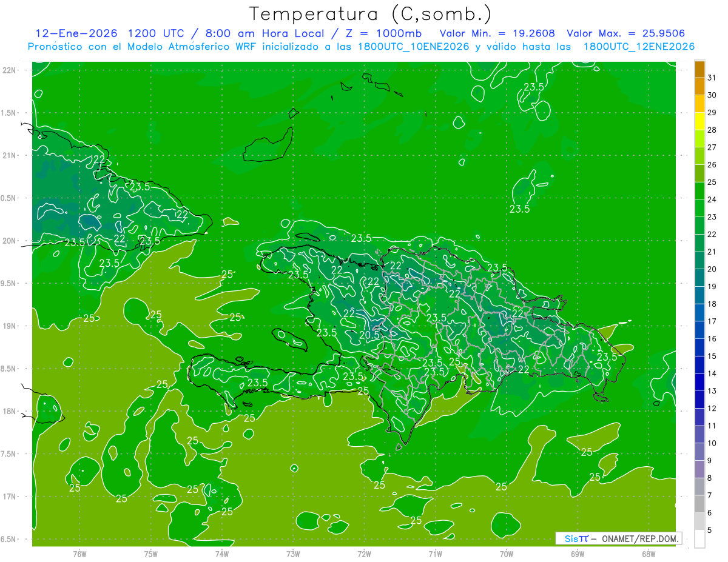Click "Valor Max. = 25.9506" in the header
This screenshot has width=728, height=562.
tap(625, 33)
